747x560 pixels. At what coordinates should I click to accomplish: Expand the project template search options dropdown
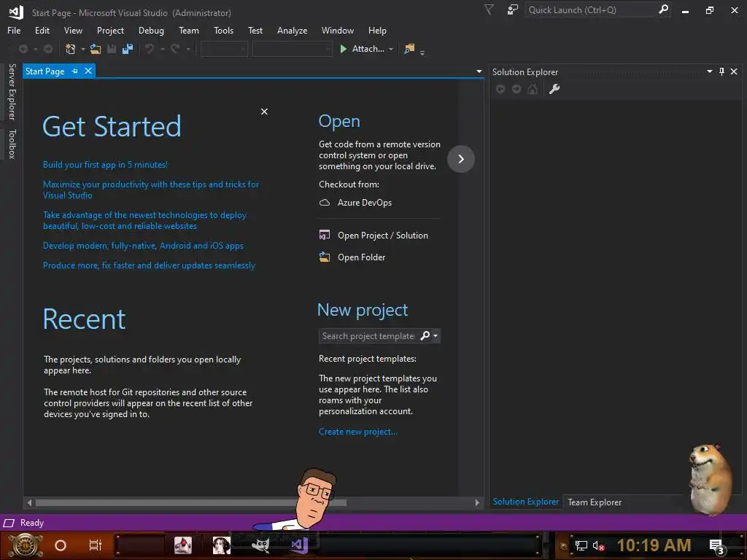point(436,335)
